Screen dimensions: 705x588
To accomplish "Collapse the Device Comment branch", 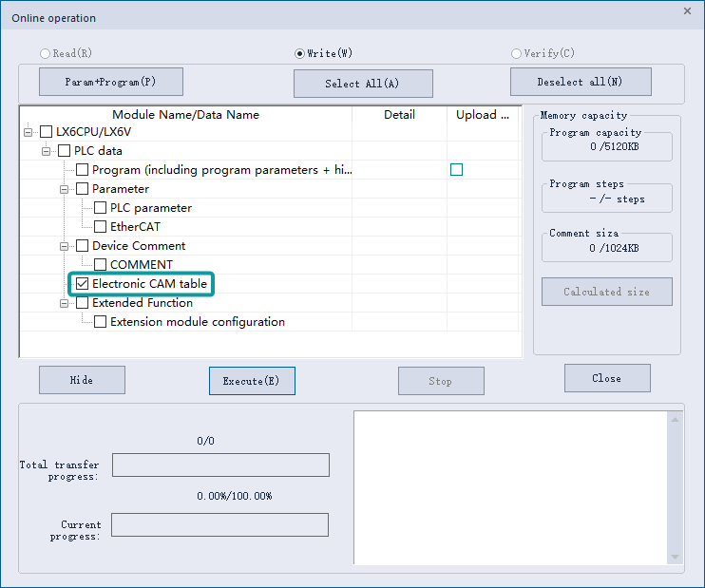I will pyautogui.click(x=65, y=246).
